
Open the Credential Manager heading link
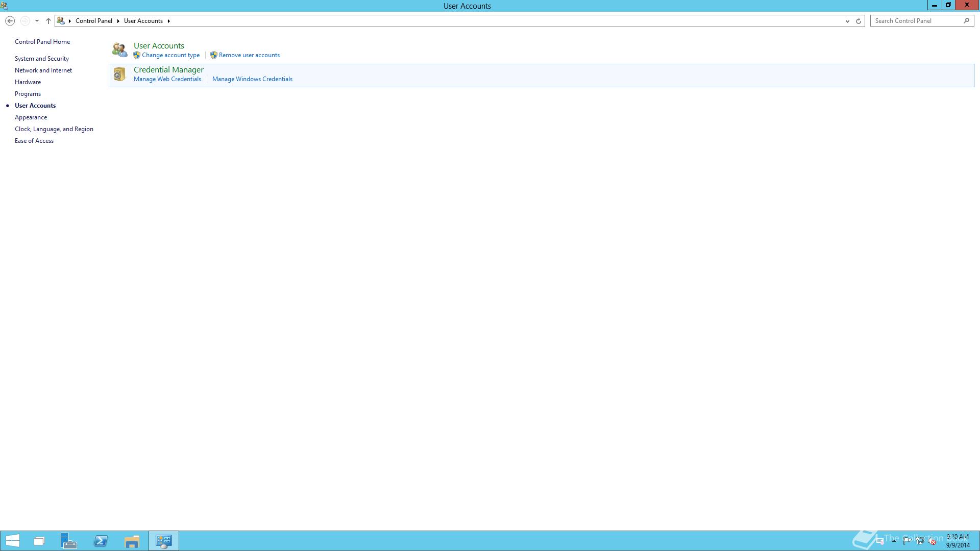point(168,70)
